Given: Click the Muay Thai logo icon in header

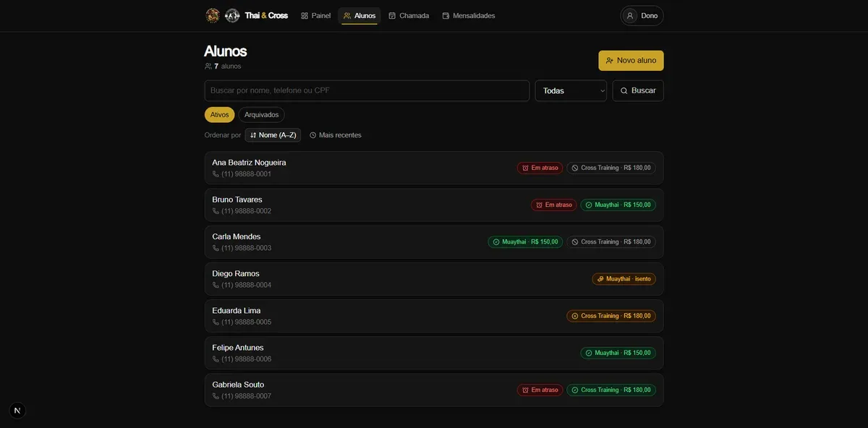Looking at the screenshot, I should point(213,15).
